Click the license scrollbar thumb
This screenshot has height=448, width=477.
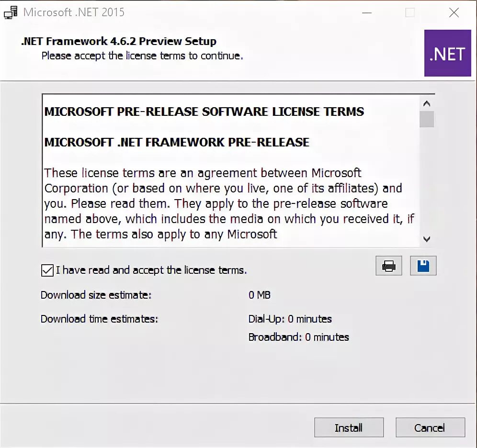(427, 119)
